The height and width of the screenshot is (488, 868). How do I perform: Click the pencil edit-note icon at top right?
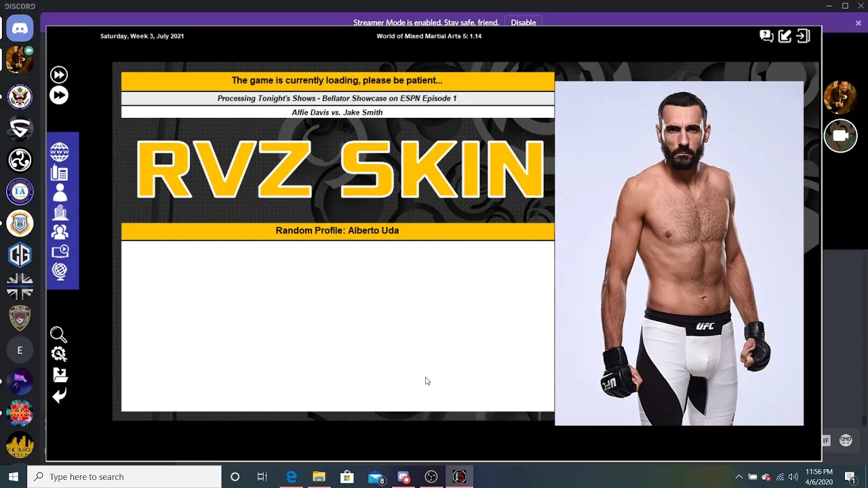(785, 36)
